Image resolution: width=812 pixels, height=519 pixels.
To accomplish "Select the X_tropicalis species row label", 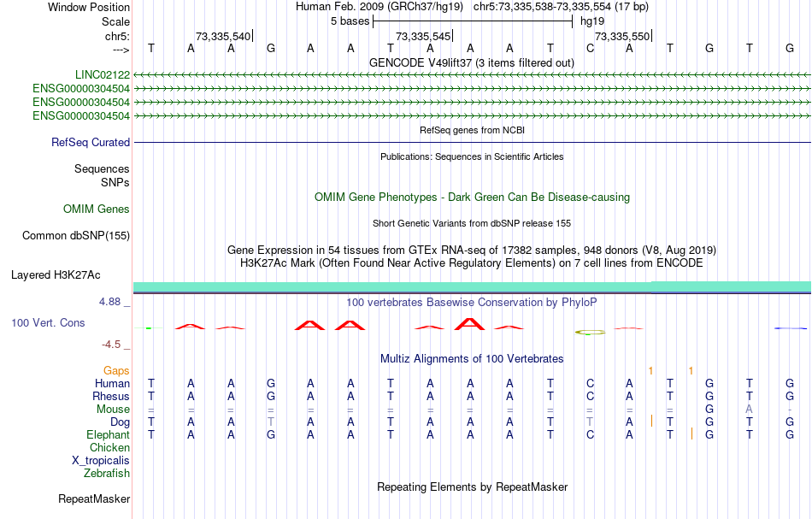I will coord(101,461).
